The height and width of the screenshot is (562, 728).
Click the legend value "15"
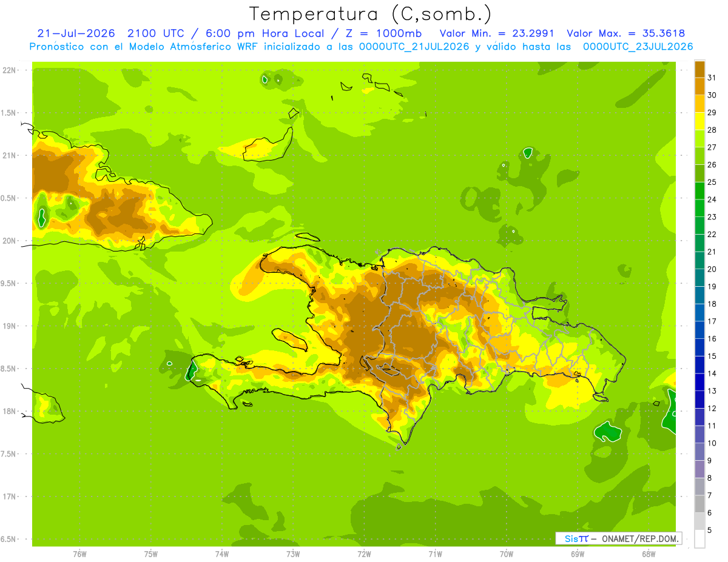coord(712,356)
